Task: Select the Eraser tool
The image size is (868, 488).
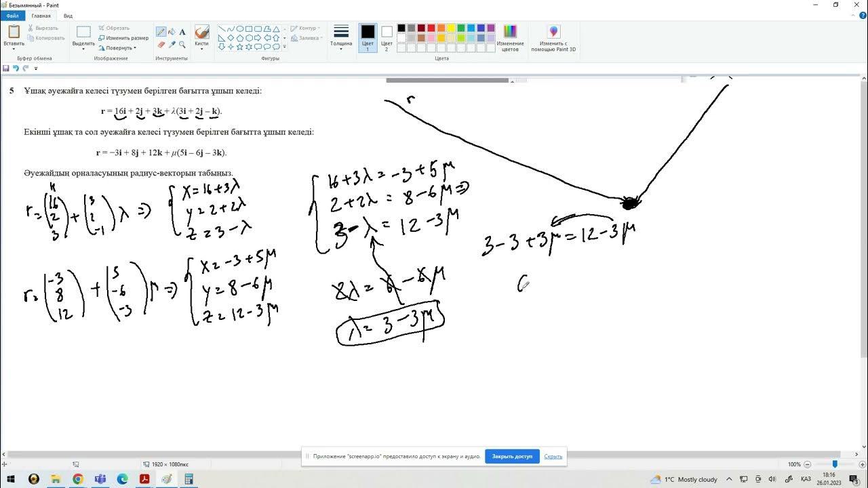Action: pos(161,45)
